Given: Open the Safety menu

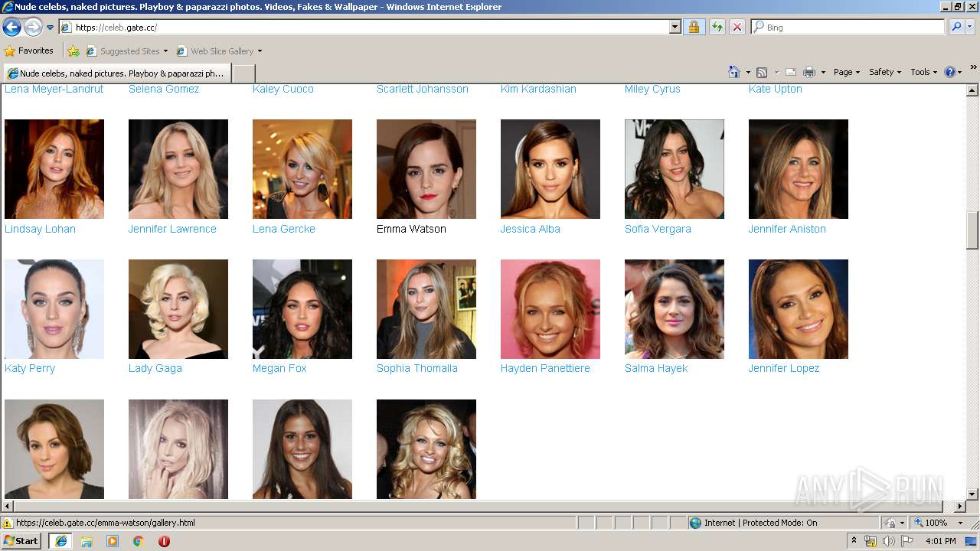Looking at the screenshot, I should pos(885,72).
